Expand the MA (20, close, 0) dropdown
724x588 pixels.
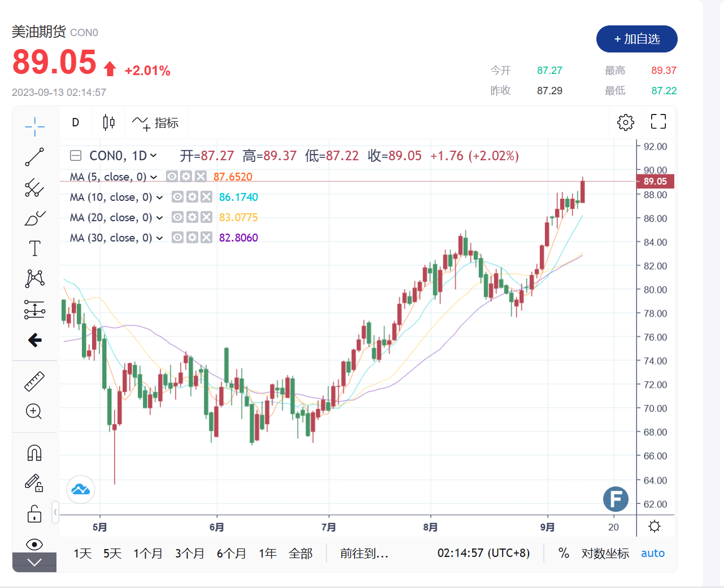[160, 218]
